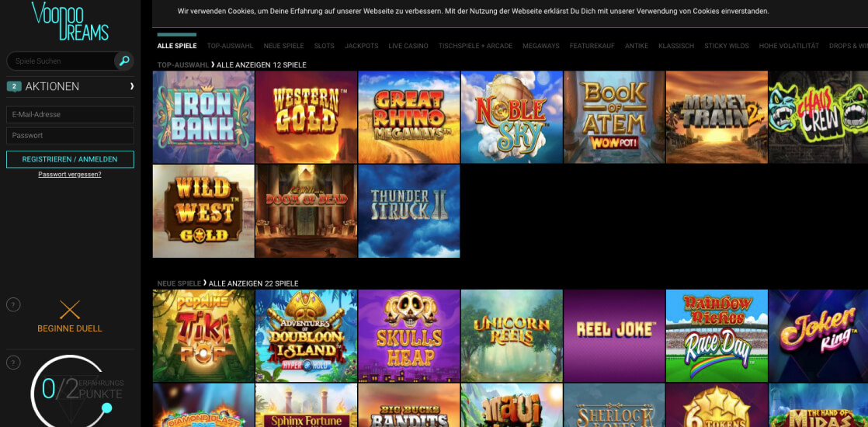Open the Joker Ring game

click(818, 335)
